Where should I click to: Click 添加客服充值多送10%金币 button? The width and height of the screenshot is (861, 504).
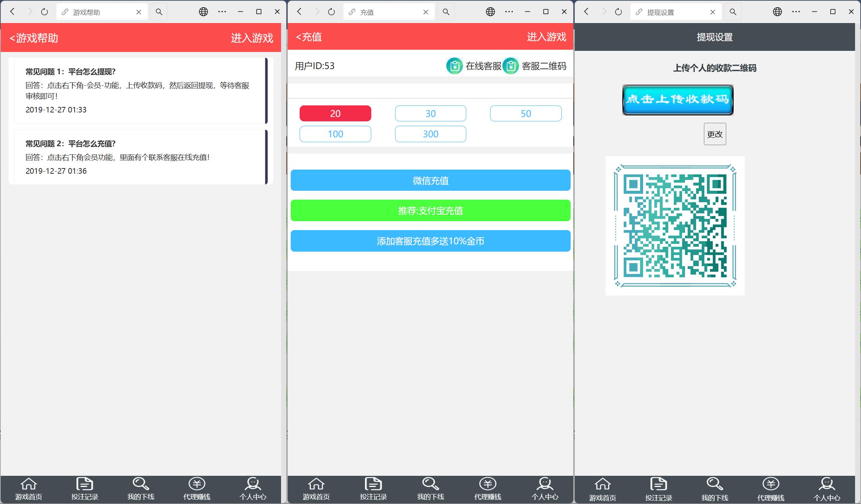(431, 241)
